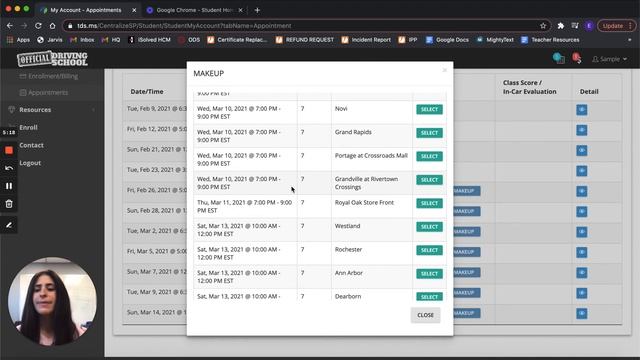Open the teal chat icon in header

558,58
